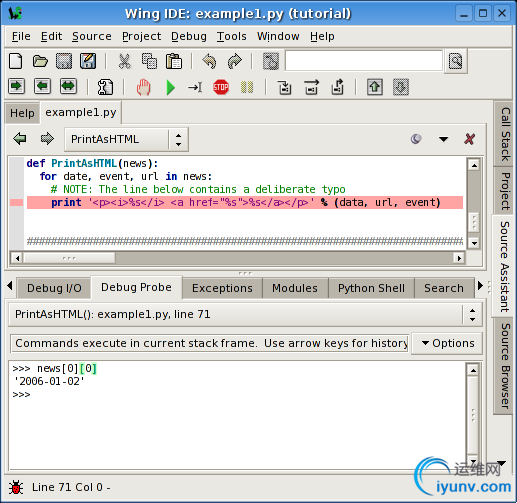Show more bottom panel tabs with right triangle
The height and width of the screenshot is (503, 517).
(480, 286)
